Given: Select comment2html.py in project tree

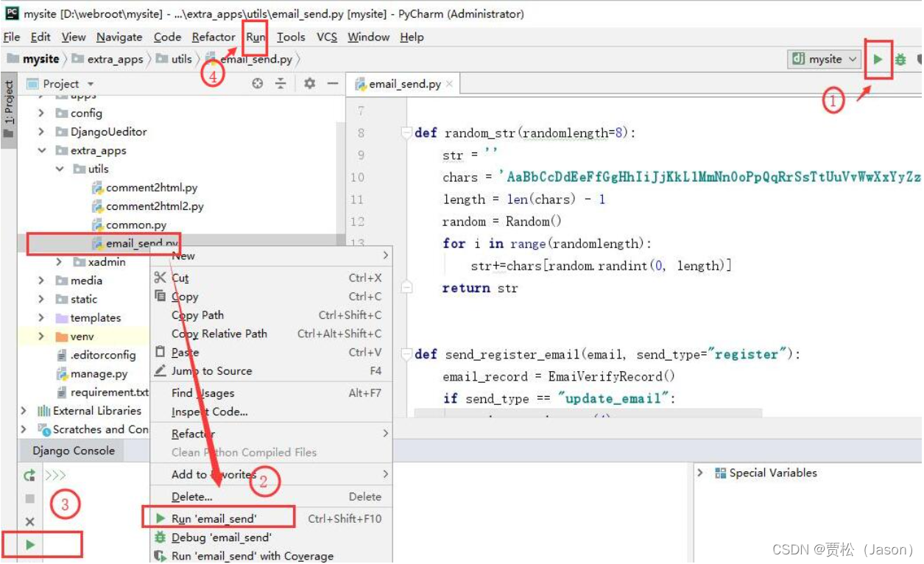Looking at the screenshot, I should pos(144,188).
